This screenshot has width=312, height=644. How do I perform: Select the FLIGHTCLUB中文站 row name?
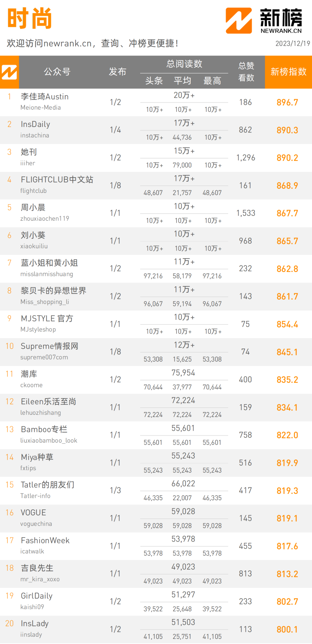[57, 180]
